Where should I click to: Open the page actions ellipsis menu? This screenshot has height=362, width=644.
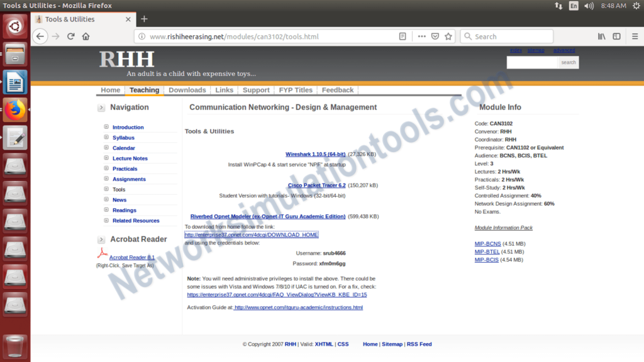tap(421, 36)
